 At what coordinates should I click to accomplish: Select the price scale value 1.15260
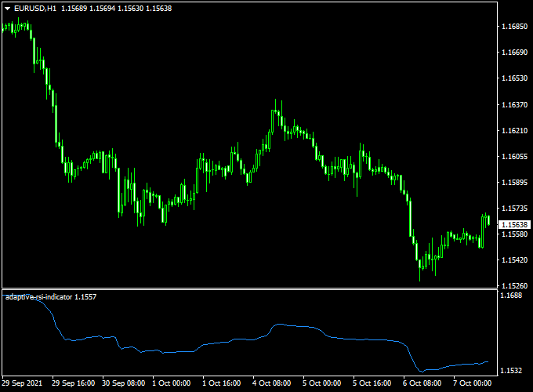[515, 286]
